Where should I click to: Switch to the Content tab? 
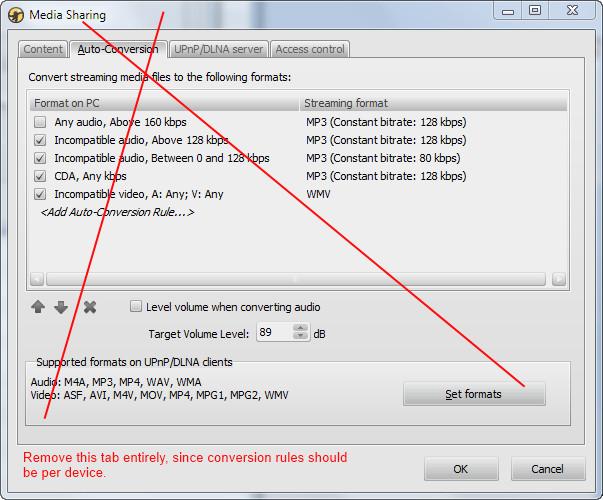(x=43, y=49)
